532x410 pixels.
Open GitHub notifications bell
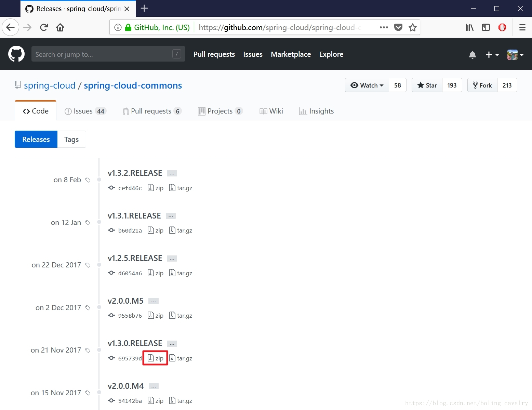pos(473,55)
